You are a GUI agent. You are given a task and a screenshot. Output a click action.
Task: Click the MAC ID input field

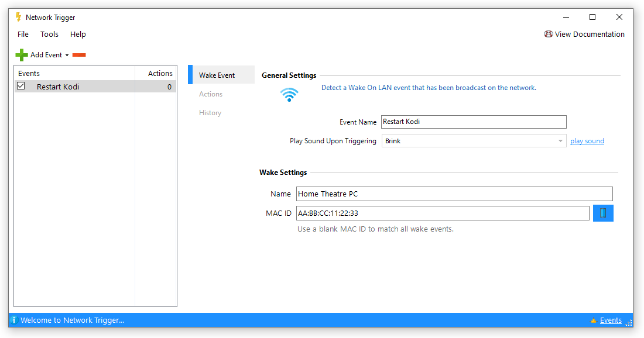(442, 213)
